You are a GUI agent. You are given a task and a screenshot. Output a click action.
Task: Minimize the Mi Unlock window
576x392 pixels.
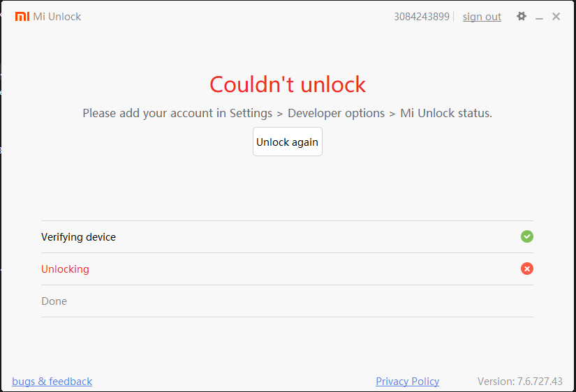tap(539, 17)
